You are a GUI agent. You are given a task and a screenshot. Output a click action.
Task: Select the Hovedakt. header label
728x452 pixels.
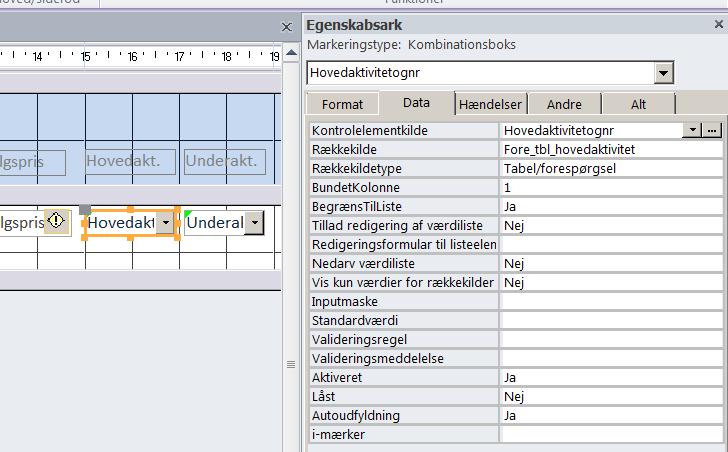coord(130,161)
